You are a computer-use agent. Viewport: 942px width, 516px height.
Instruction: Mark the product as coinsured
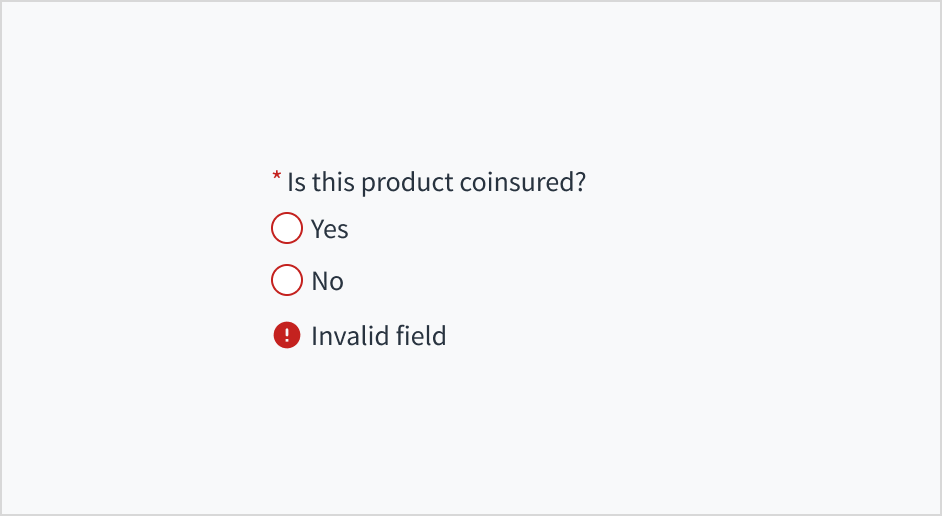point(287,229)
